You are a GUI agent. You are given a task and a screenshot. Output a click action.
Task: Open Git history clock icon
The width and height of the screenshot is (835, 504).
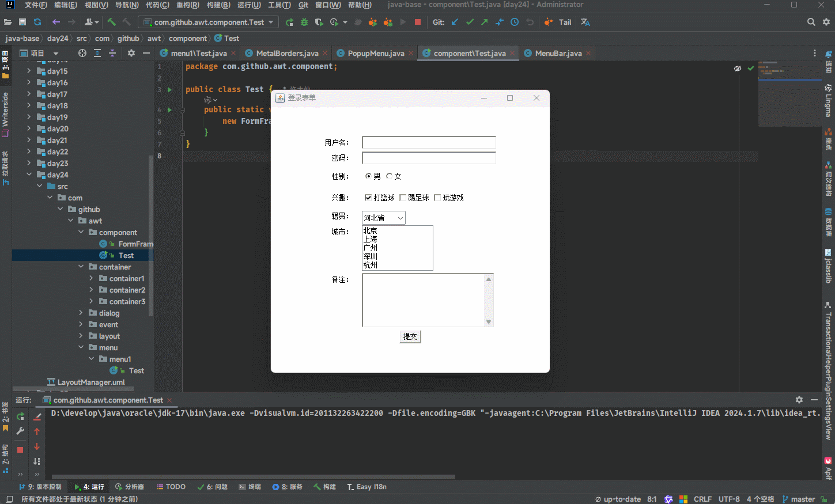pyautogui.click(x=515, y=22)
